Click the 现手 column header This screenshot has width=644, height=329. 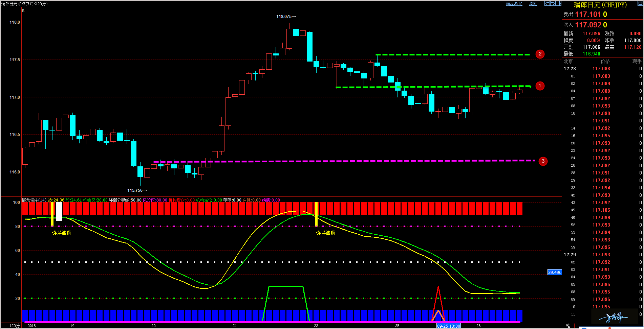[x=637, y=61]
